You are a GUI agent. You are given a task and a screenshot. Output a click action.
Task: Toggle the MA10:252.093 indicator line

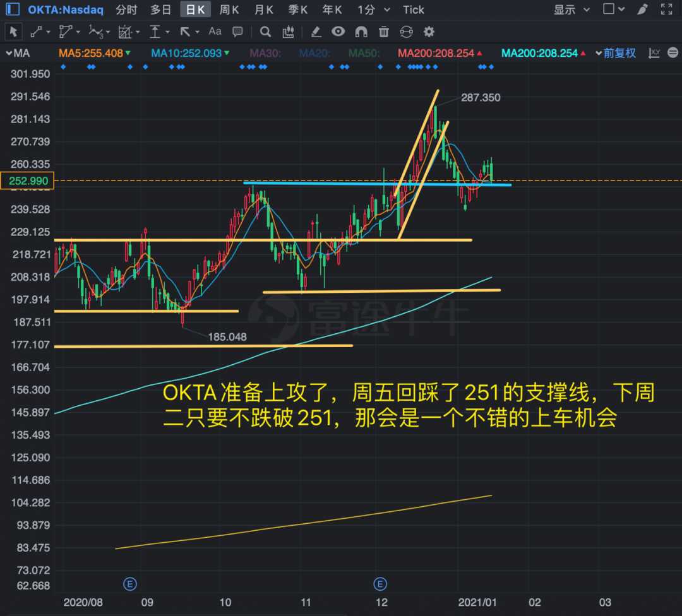tap(190, 53)
